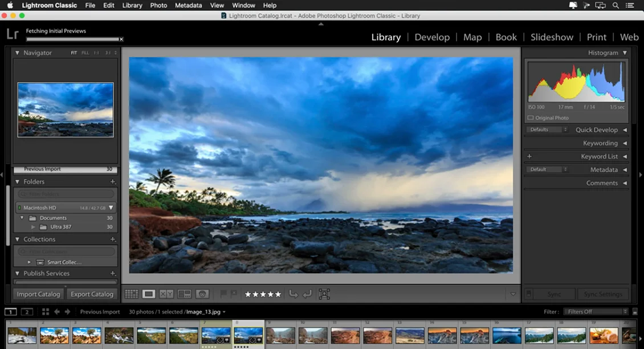Open People face view icon
644x349 pixels.
202,294
